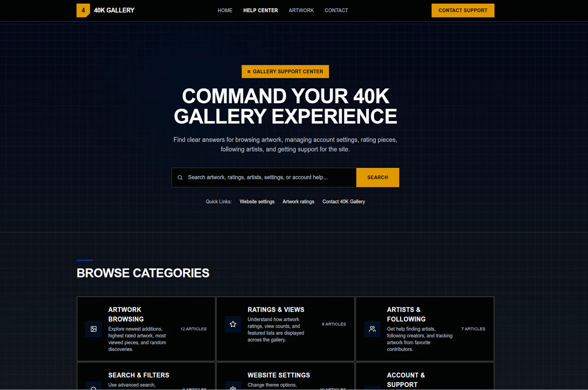Open the Website Settings category title

coord(279,375)
